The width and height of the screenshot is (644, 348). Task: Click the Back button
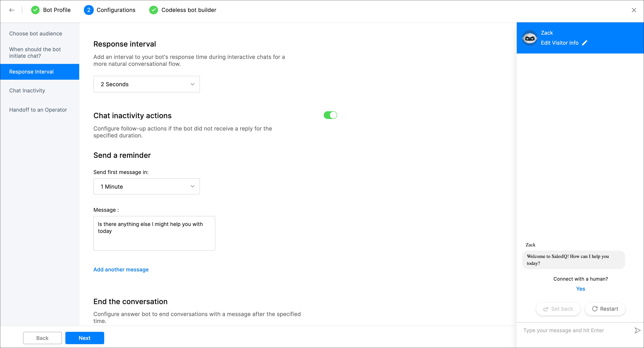42,338
